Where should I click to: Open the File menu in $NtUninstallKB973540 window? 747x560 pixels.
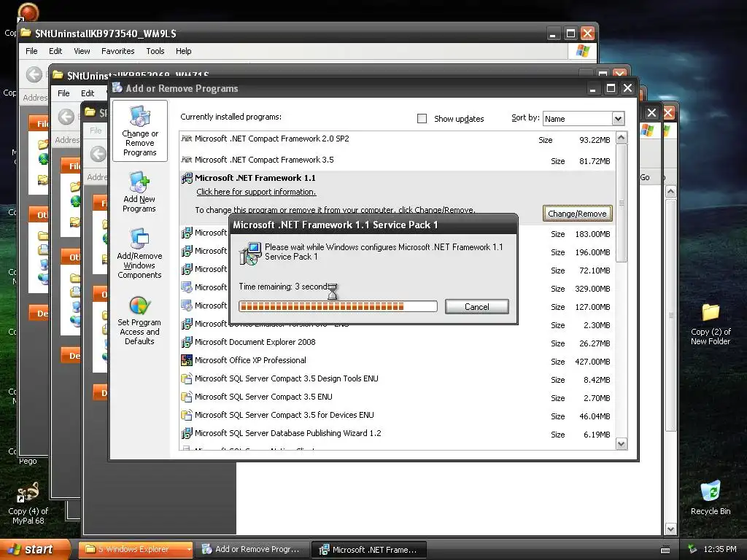coord(31,51)
